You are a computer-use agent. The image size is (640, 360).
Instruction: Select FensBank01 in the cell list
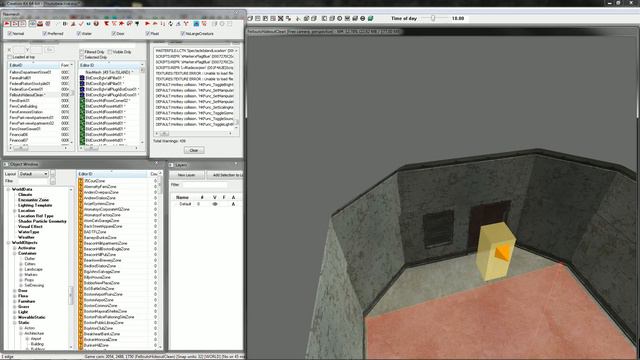20,100
